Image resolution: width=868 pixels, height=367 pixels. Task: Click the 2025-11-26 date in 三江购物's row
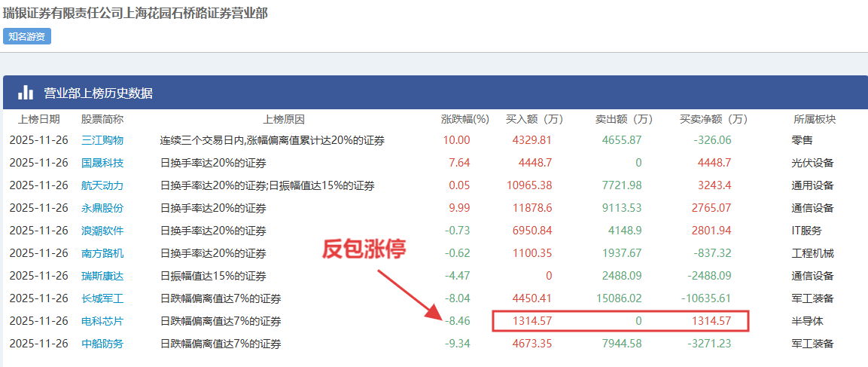pyautogui.click(x=38, y=140)
